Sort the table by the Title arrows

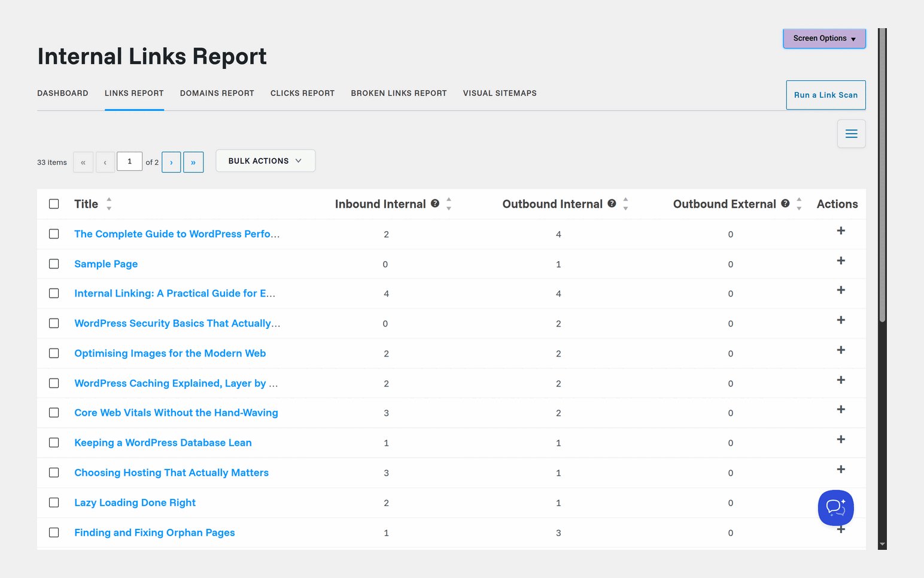click(x=109, y=204)
